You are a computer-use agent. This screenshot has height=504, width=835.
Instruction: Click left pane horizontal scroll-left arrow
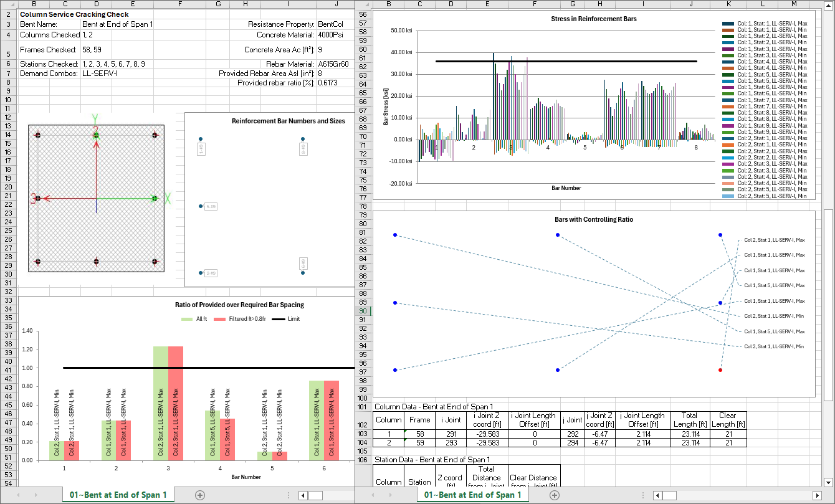tap(303, 495)
